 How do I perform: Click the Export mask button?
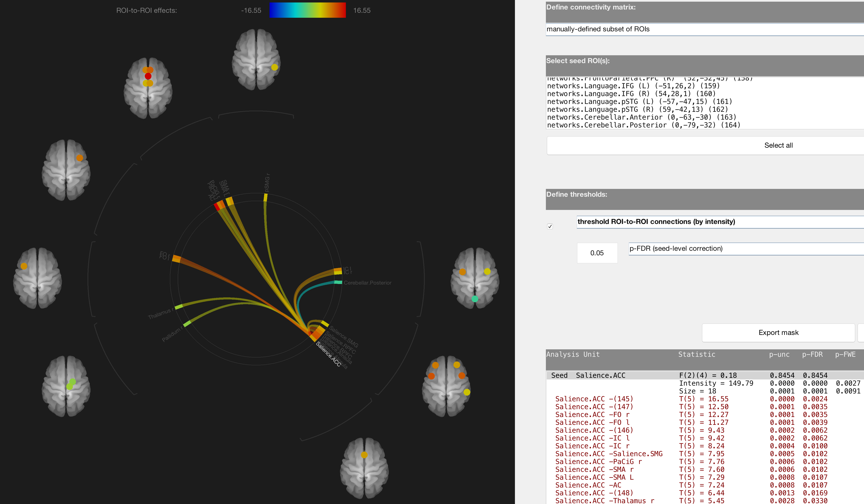(778, 333)
